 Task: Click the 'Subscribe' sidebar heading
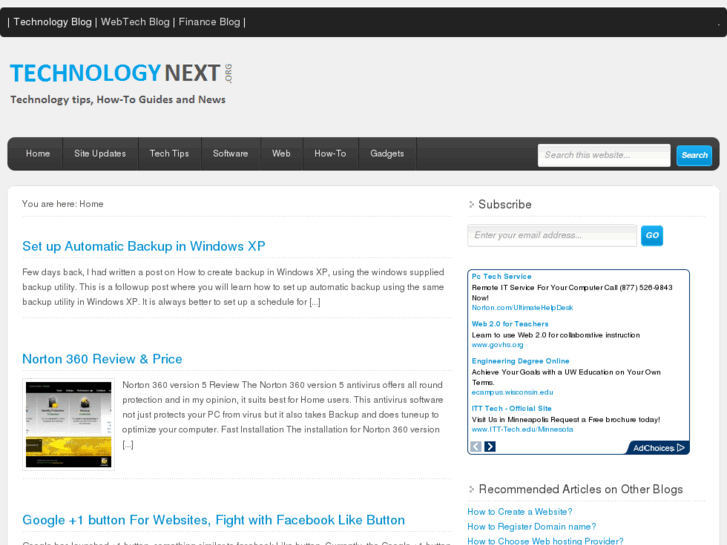(x=505, y=205)
